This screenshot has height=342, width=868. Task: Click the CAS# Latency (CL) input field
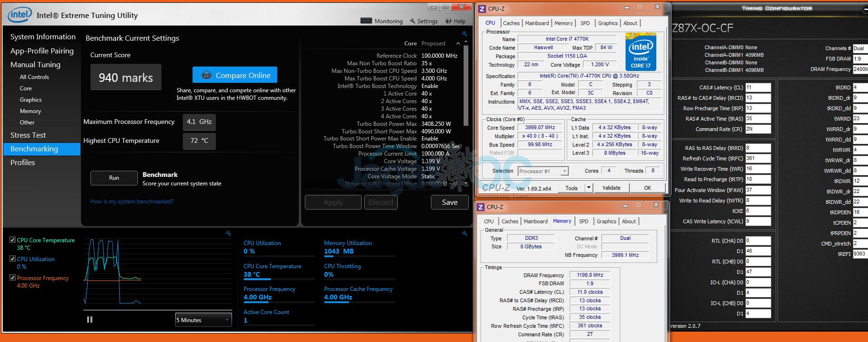point(758,88)
